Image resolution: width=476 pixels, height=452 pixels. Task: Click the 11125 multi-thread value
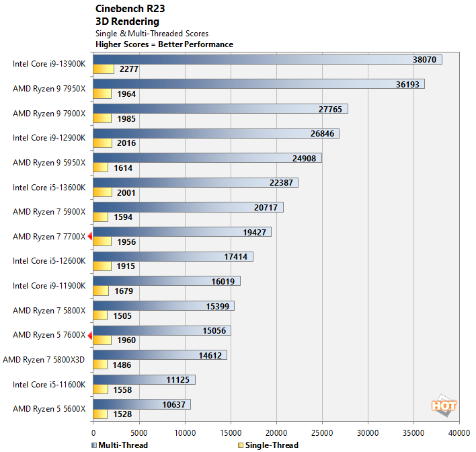click(x=178, y=380)
